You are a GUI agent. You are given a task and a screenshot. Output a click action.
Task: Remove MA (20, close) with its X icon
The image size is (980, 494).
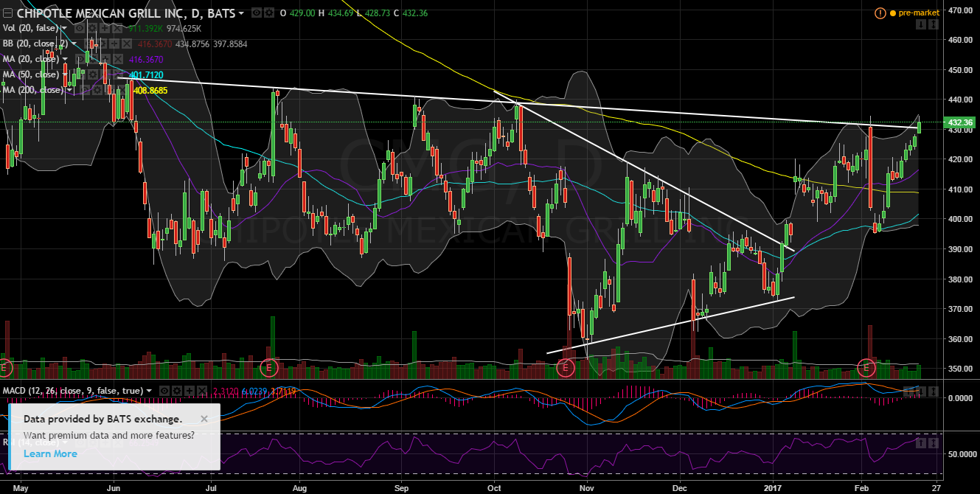[118, 59]
